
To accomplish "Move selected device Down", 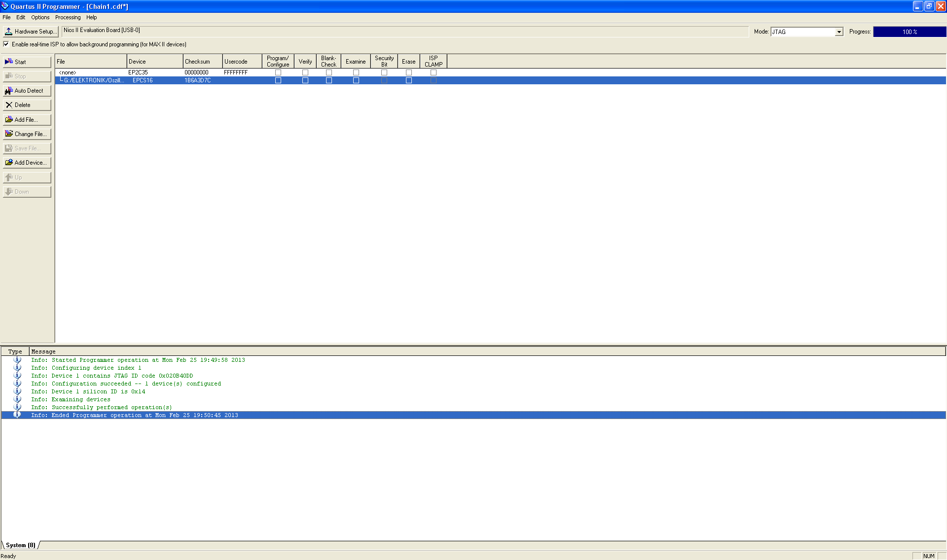I will (27, 192).
